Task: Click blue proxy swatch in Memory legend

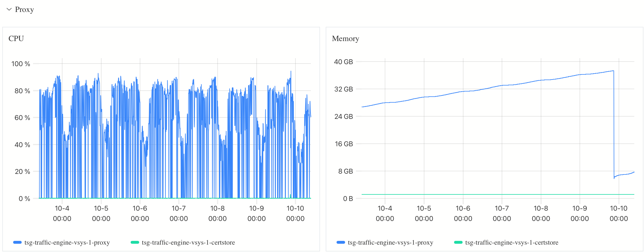Action: point(341,242)
